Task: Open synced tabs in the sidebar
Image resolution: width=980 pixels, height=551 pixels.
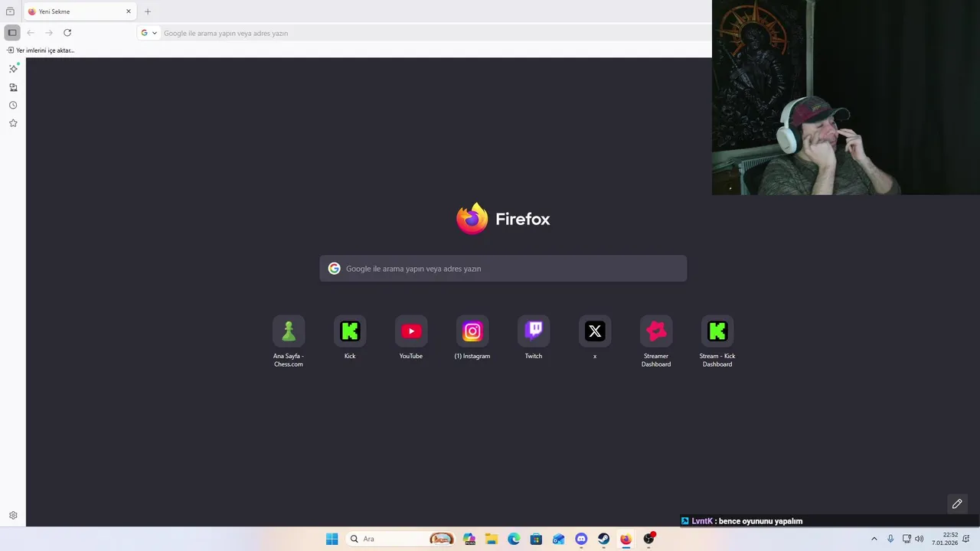Action: tap(13, 87)
